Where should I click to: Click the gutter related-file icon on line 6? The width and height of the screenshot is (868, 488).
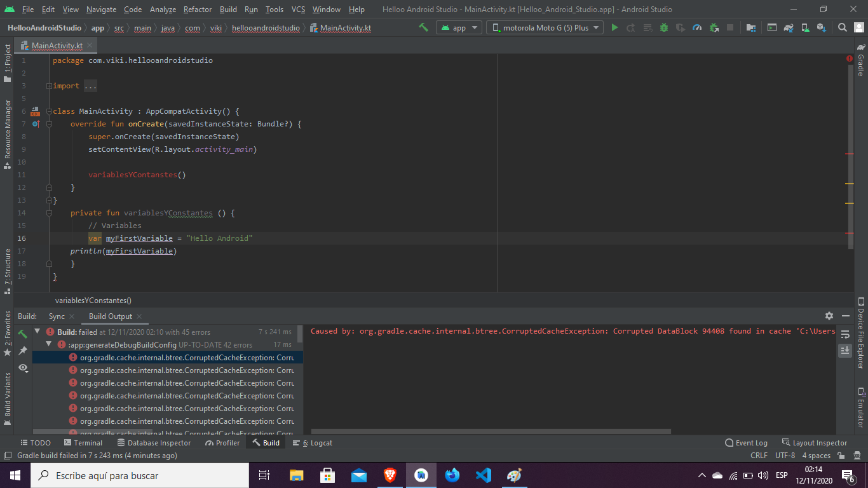coord(36,111)
